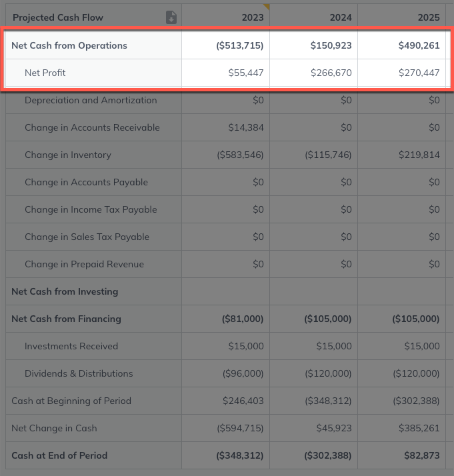Screen dimensions: 454x476
Task: Click 2025 beginning cash ($302,388)
Action: (416, 401)
